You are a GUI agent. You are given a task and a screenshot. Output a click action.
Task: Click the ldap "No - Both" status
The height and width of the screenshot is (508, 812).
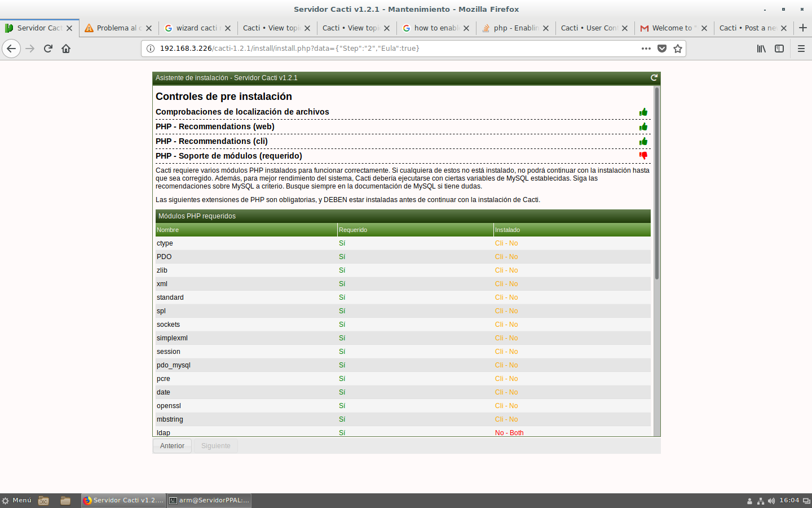pyautogui.click(x=509, y=433)
